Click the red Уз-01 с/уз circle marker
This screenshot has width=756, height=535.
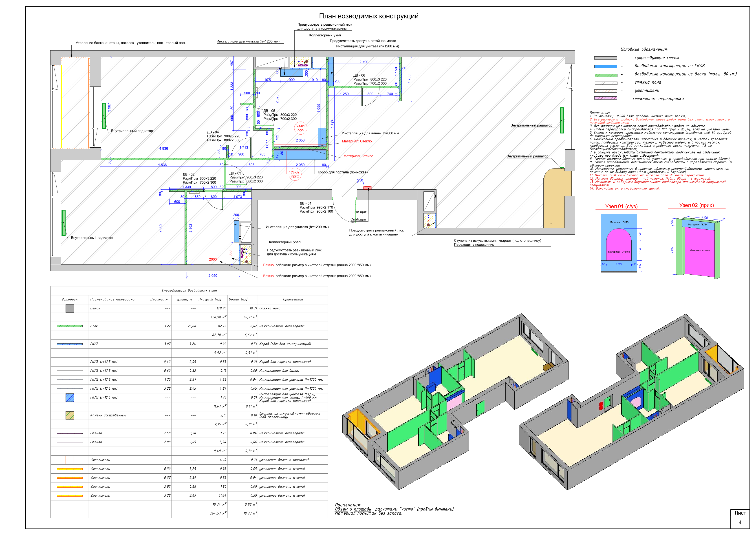[300, 128]
